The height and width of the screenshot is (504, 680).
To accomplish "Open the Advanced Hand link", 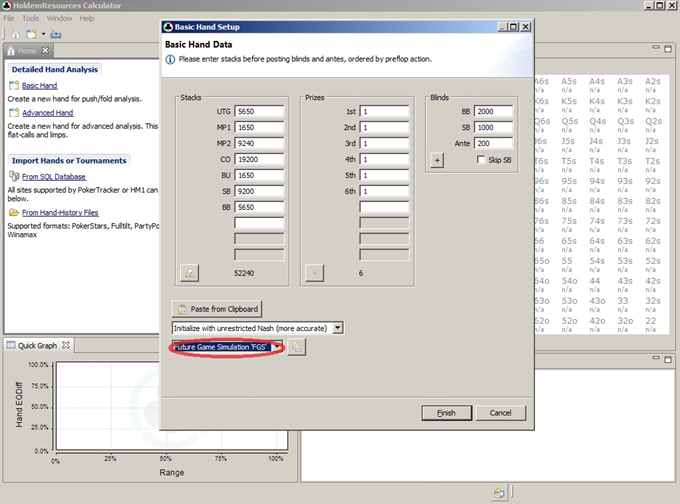I will 48,113.
